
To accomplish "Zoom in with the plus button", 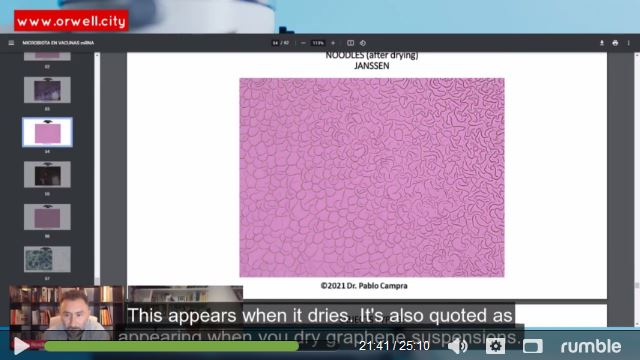I will 333,43.
